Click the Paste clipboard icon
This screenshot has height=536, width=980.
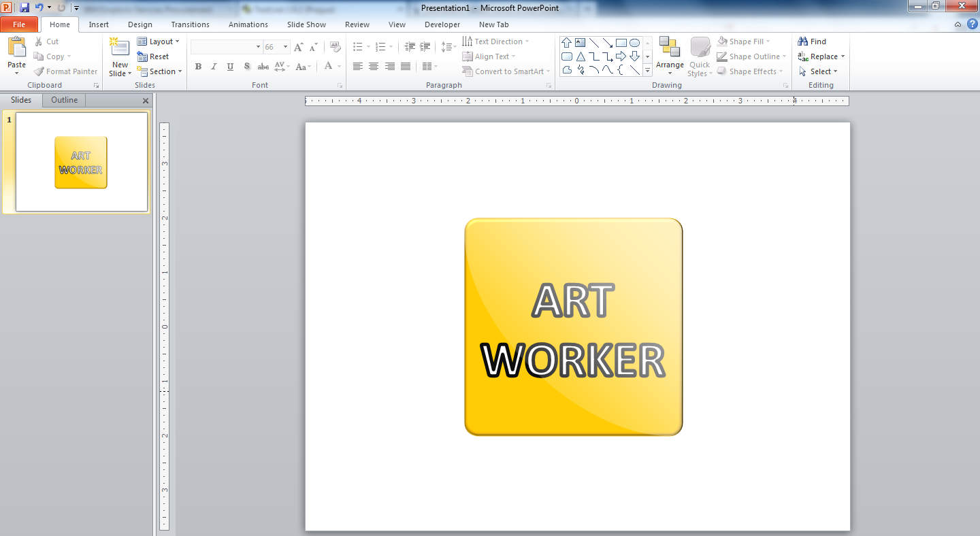tap(16, 48)
